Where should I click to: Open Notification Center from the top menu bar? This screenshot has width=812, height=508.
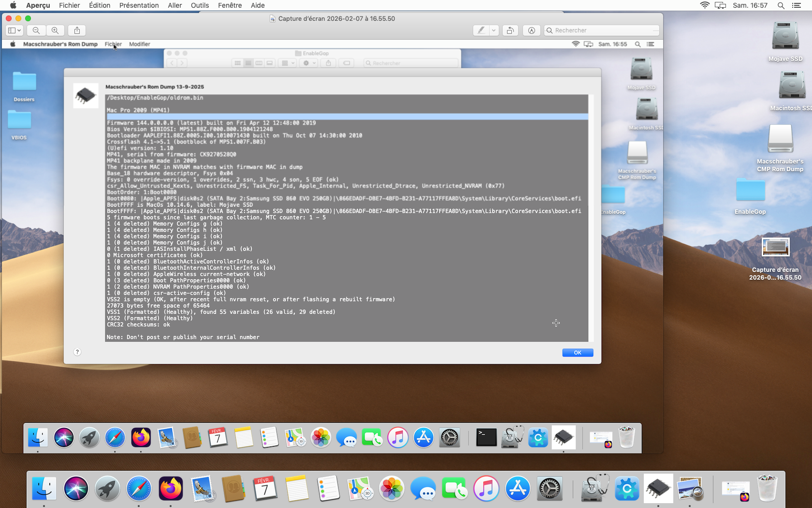(797, 5)
